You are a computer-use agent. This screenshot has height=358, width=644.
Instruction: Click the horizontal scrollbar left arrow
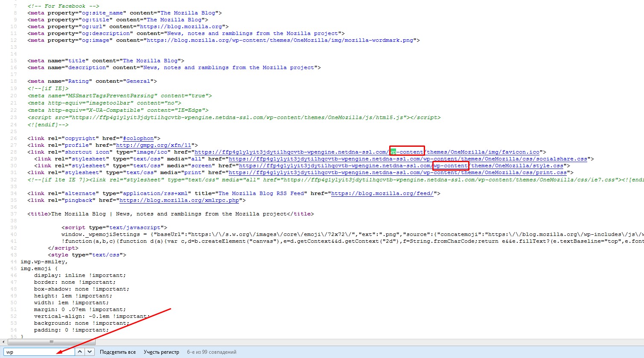click(4, 342)
